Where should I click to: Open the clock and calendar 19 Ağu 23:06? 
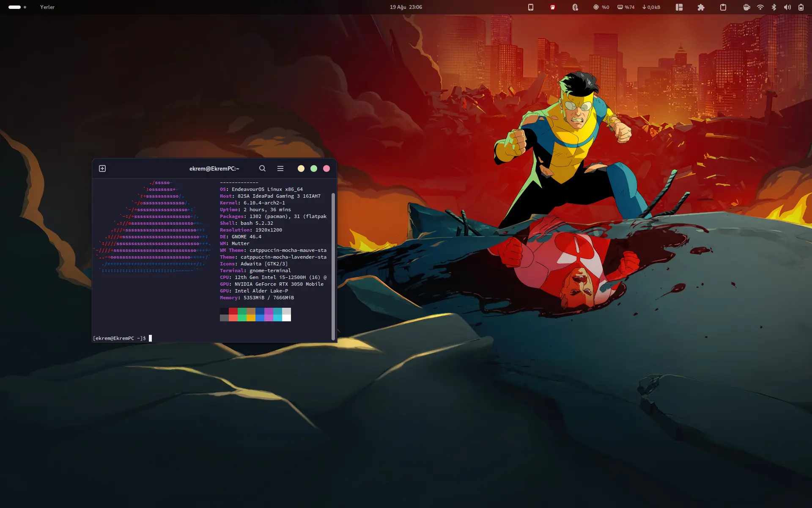[x=406, y=7]
